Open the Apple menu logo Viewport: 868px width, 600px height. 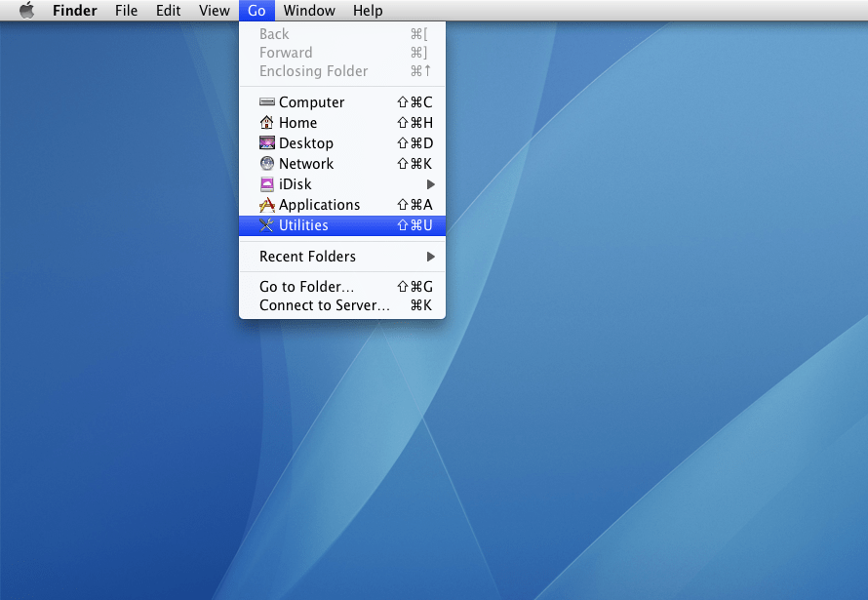pos(26,10)
